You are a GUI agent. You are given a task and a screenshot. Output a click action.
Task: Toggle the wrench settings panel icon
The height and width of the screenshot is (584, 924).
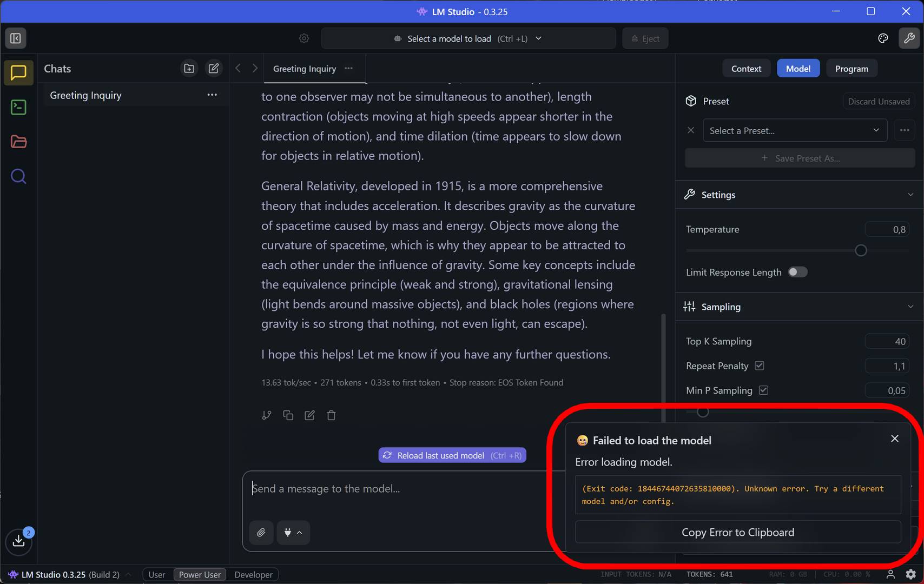click(x=909, y=38)
